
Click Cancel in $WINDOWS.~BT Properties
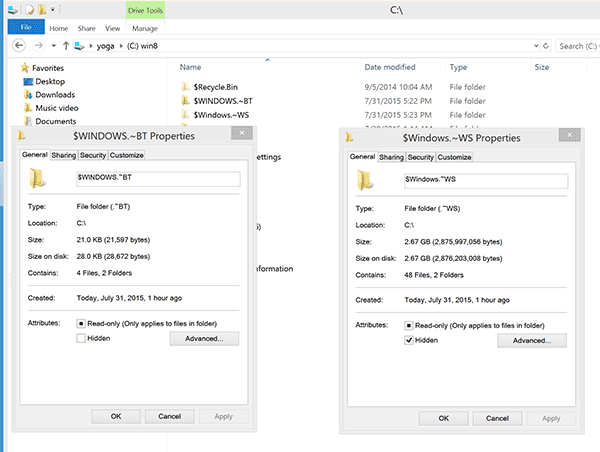tap(170, 416)
